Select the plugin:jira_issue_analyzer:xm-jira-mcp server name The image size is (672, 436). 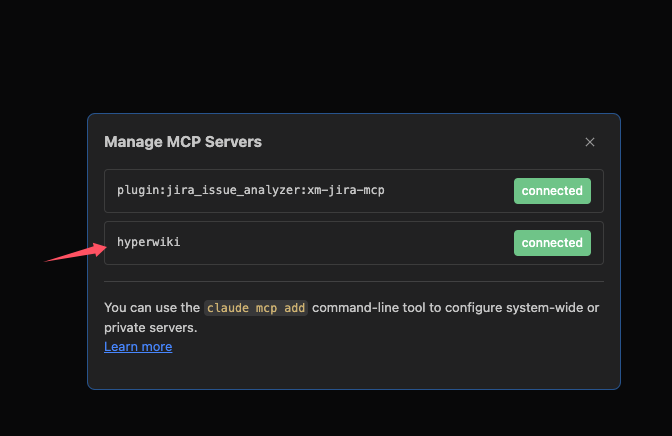(x=251, y=190)
